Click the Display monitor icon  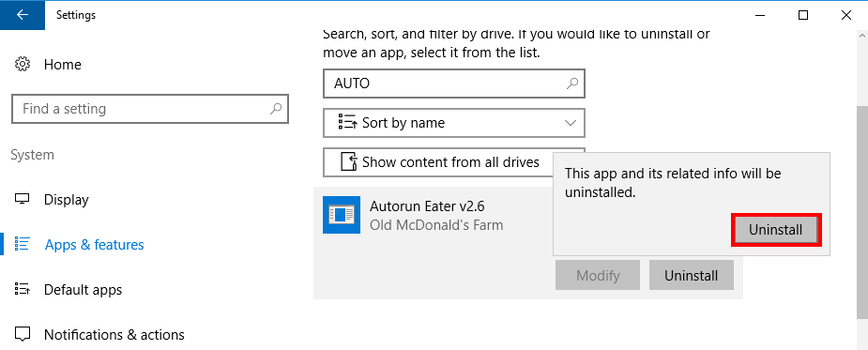click(x=23, y=199)
